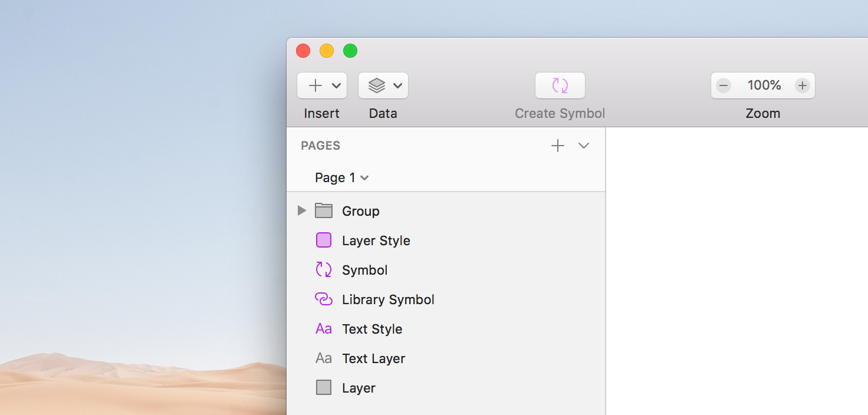The height and width of the screenshot is (415, 868).
Task: Click the green full-screen window button
Action: pyautogui.click(x=350, y=51)
